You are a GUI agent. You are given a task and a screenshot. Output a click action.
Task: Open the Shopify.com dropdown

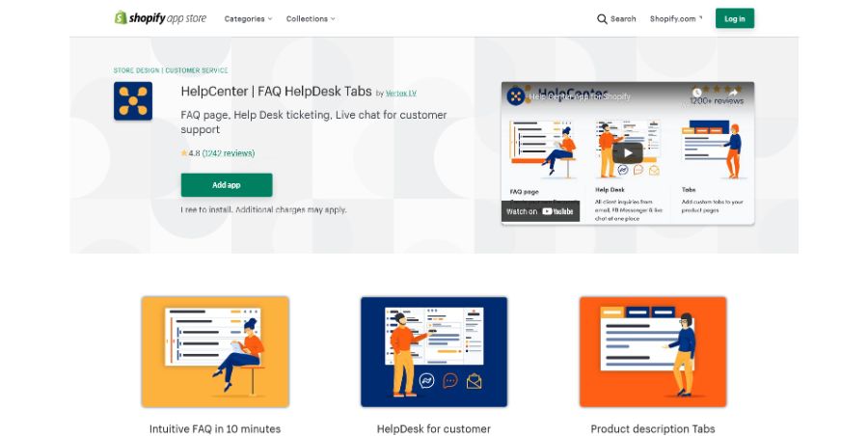[x=676, y=19]
